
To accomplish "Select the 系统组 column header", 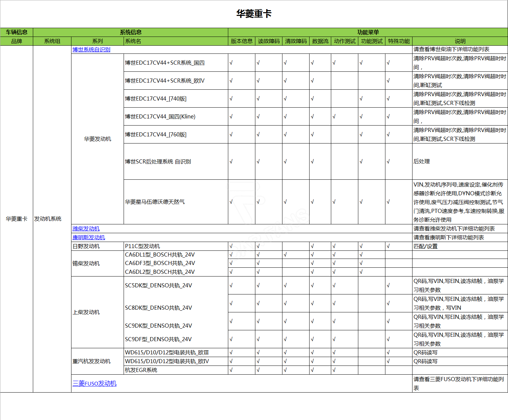I will pos(52,41).
